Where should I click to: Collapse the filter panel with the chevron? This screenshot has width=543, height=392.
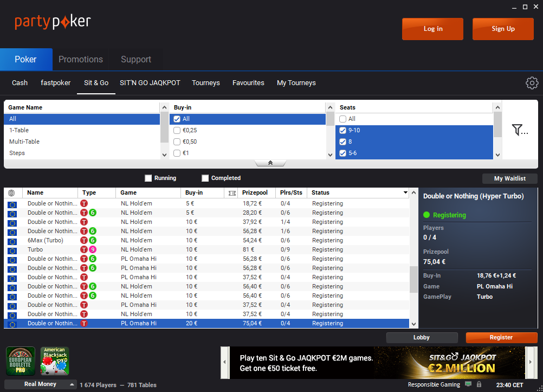[270, 162]
